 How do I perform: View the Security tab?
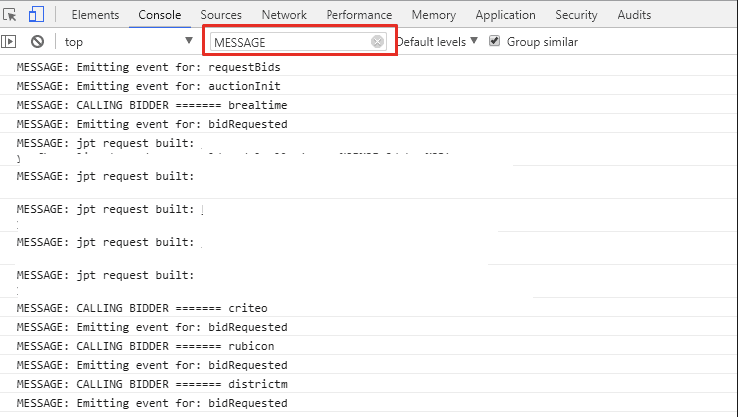click(576, 15)
